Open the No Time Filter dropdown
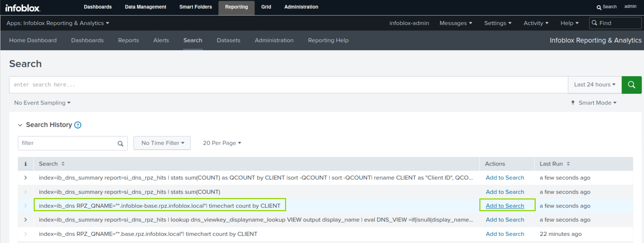Screen dimensions: 644x243 [162, 143]
